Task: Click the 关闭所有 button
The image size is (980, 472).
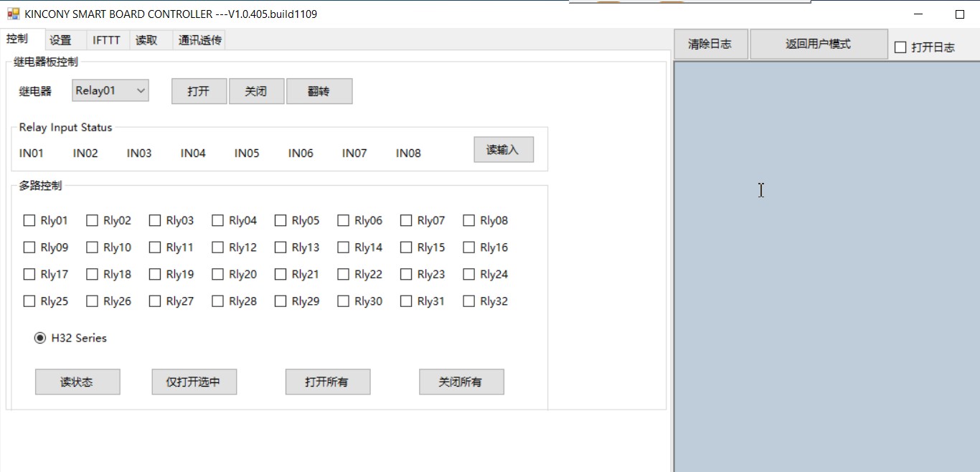Action: (x=461, y=382)
